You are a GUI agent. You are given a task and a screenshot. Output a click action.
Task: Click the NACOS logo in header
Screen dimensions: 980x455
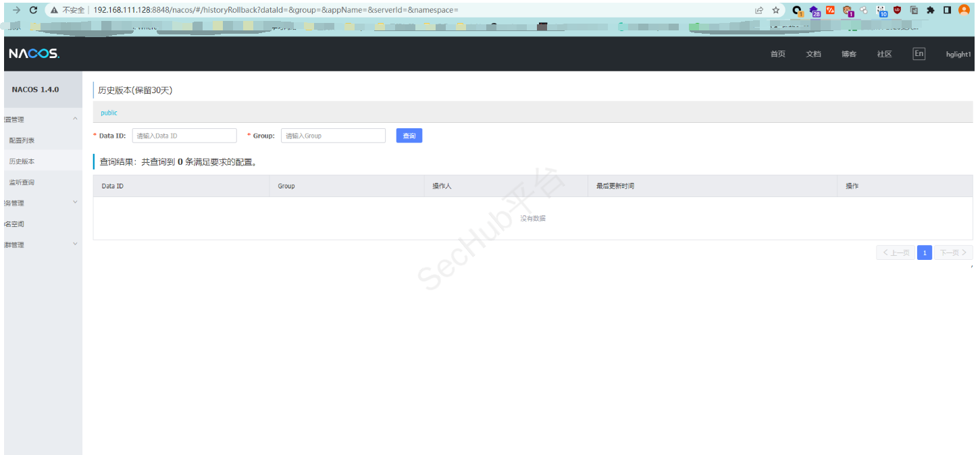(34, 54)
